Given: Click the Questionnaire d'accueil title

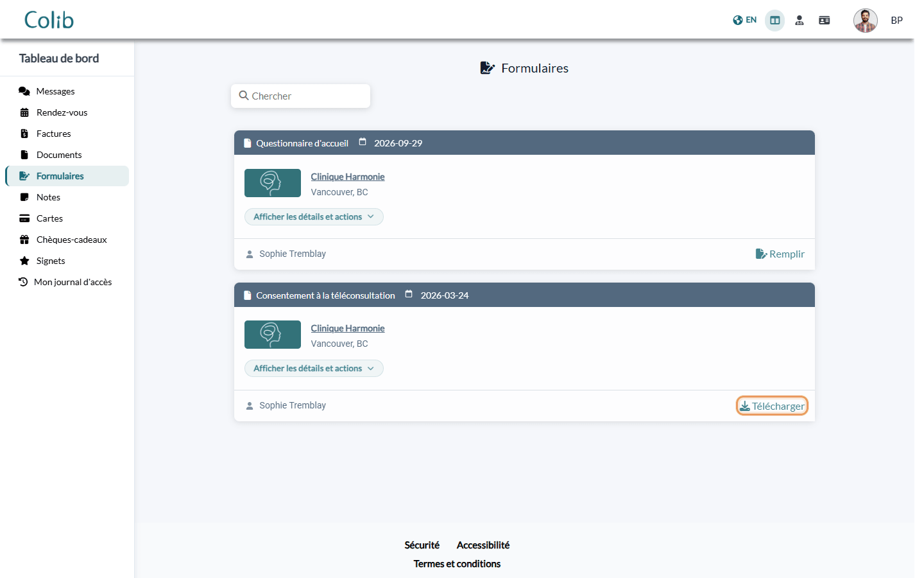Looking at the screenshot, I should pos(302,143).
